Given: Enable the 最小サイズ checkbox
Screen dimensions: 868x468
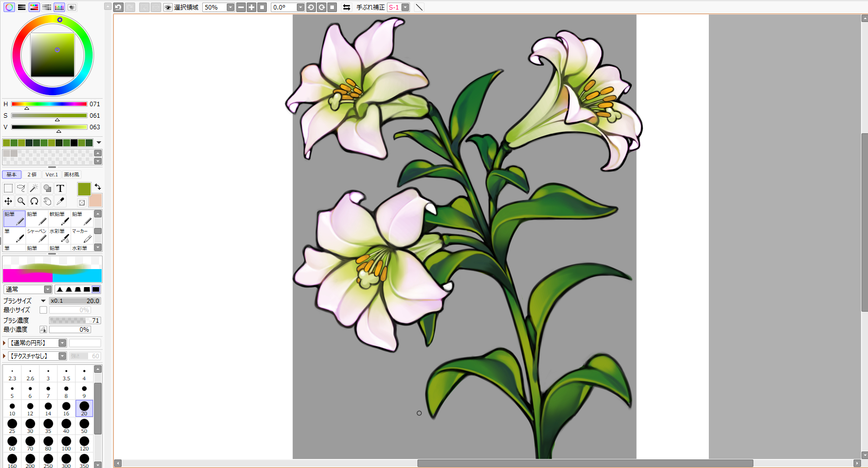Looking at the screenshot, I should 44,310.
